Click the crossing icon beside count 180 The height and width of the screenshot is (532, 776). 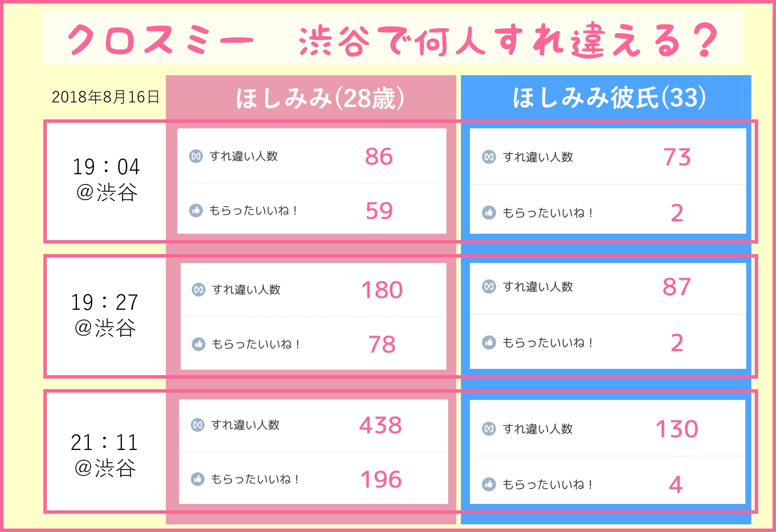tap(199, 290)
